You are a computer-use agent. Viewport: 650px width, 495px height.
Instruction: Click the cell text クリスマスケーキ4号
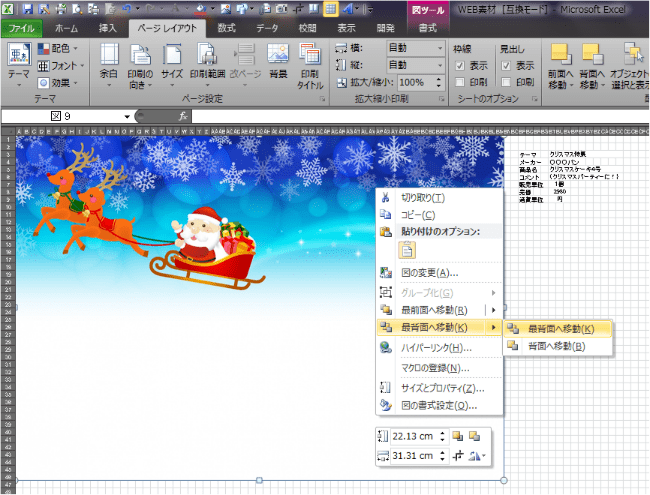tap(575, 169)
